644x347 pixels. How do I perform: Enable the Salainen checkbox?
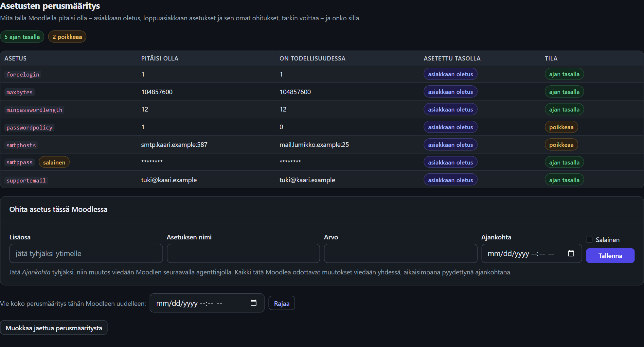589,239
